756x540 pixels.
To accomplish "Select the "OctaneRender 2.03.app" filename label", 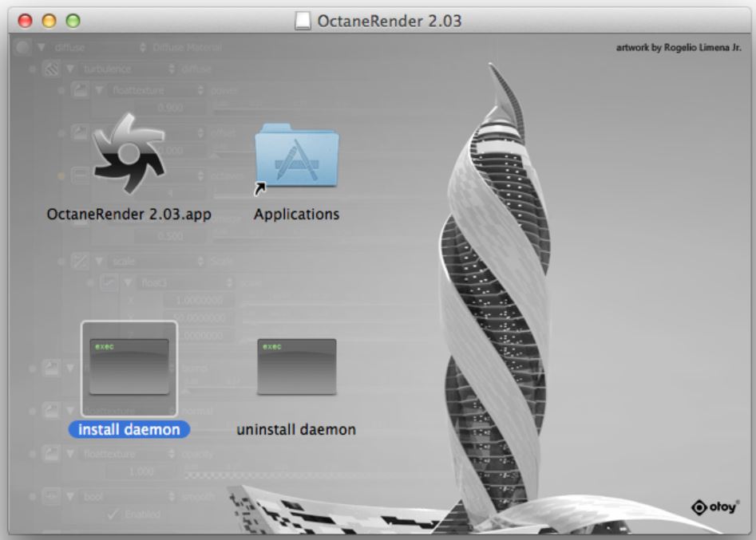I will (x=129, y=215).
